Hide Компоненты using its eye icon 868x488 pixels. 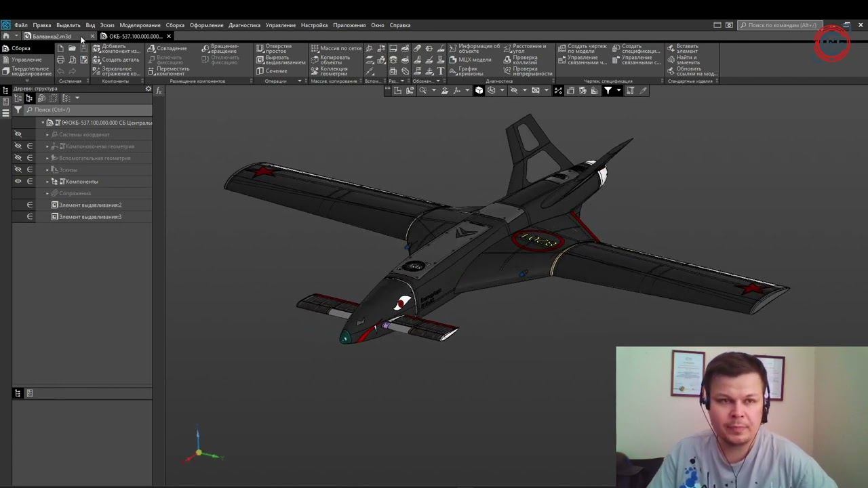pyautogui.click(x=18, y=182)
